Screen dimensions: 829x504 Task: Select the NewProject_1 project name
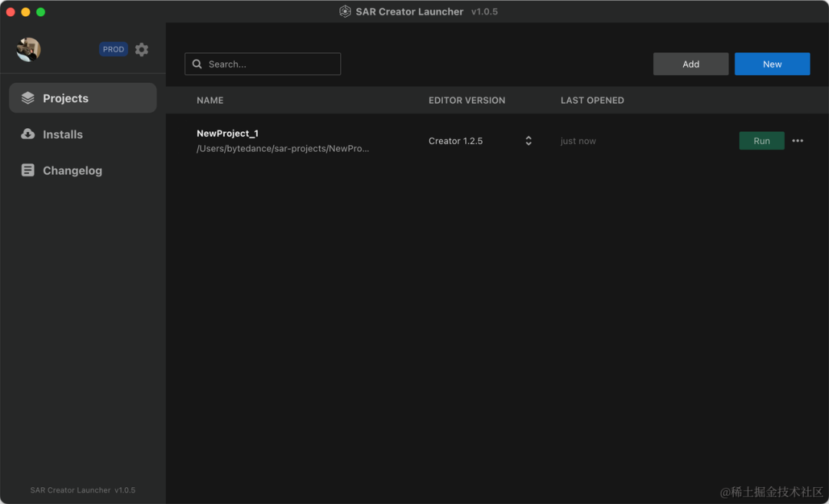pyautogui.click(x=227, y=133)
